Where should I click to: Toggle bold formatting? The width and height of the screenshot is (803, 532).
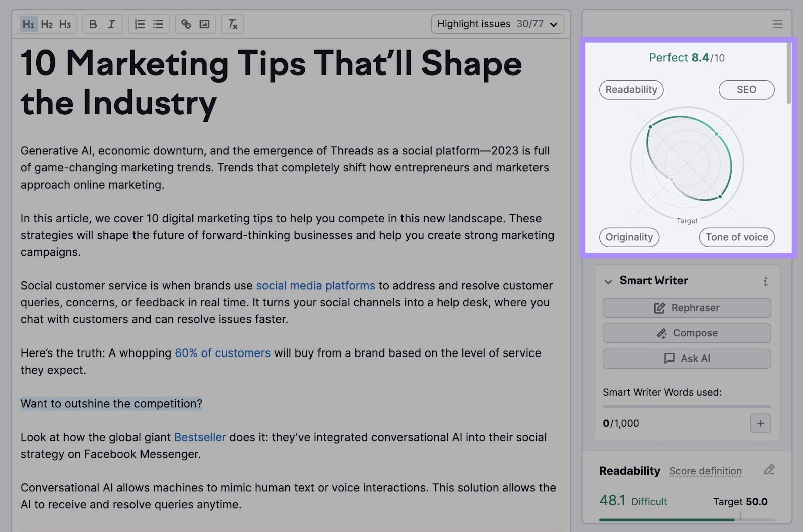coord(92,24)
